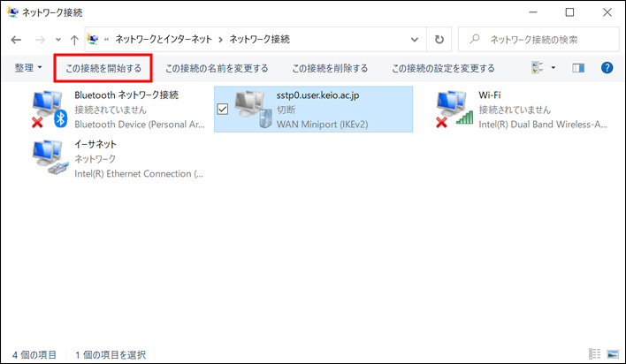Screen dimensions: 626x364
Task: Go up one folder level arrow
Action: pyautogui.click(x=73, y=40)
